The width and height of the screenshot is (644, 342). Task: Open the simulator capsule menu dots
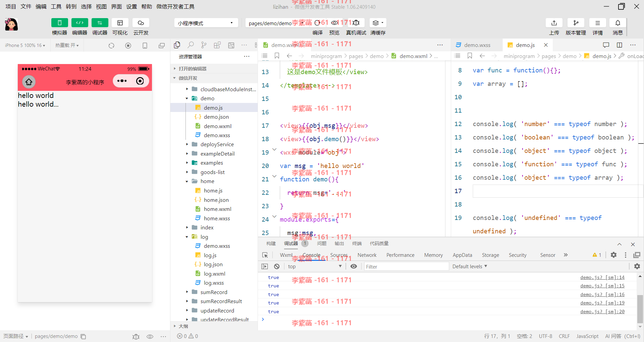(x=122, y=81)
